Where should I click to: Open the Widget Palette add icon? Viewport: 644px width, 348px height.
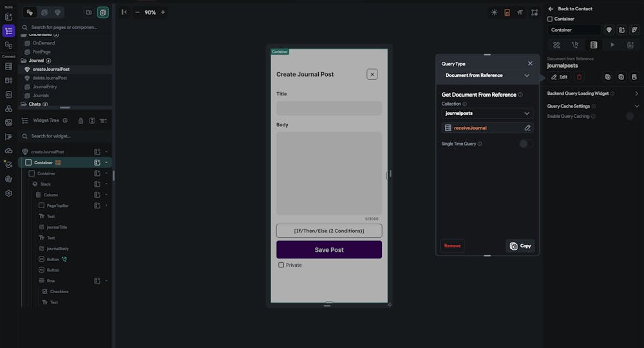(8, 17)
